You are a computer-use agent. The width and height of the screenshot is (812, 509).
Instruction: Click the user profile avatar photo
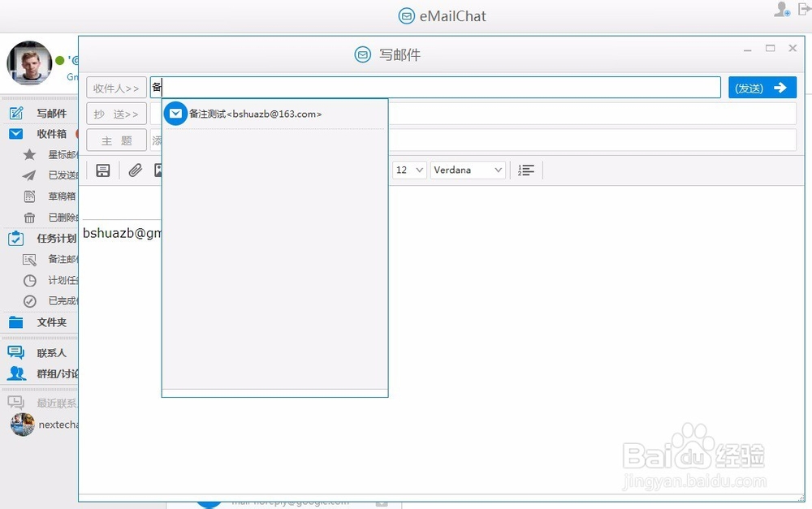(29, 63)
